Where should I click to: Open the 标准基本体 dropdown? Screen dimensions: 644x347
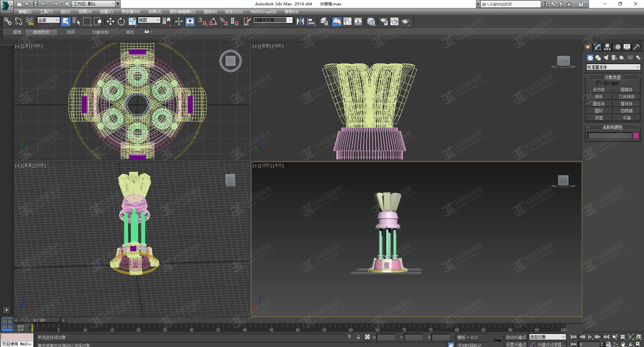click(x=613, y=67)
